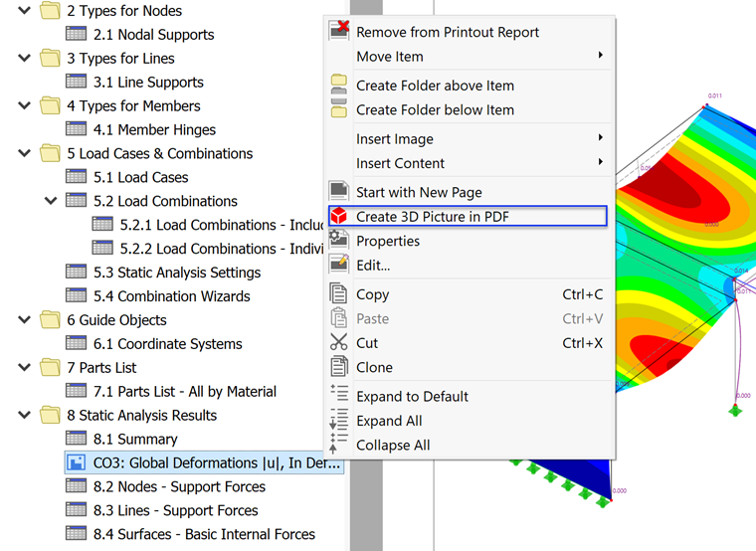Select 3.1 Line Supports in the tree
The height and width of the screenshot is (551, 756).
(148, 82)
